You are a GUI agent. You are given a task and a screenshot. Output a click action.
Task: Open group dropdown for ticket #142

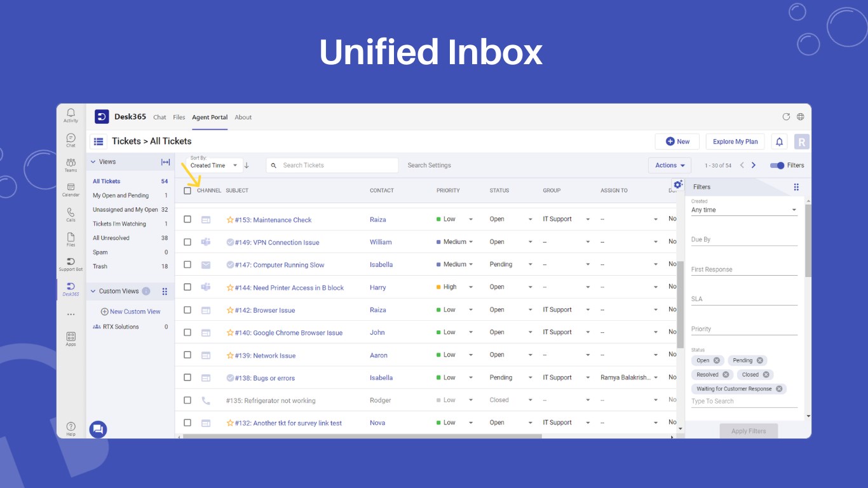tap(588, 309)
